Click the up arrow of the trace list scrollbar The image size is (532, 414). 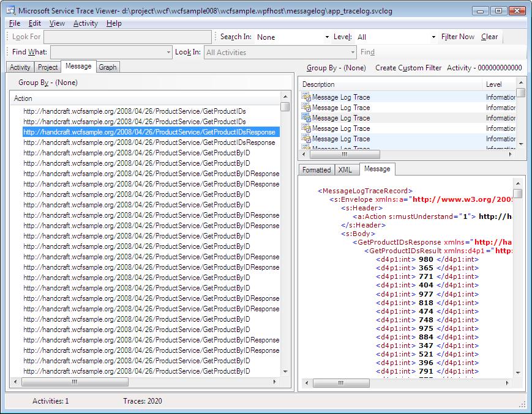520,83
